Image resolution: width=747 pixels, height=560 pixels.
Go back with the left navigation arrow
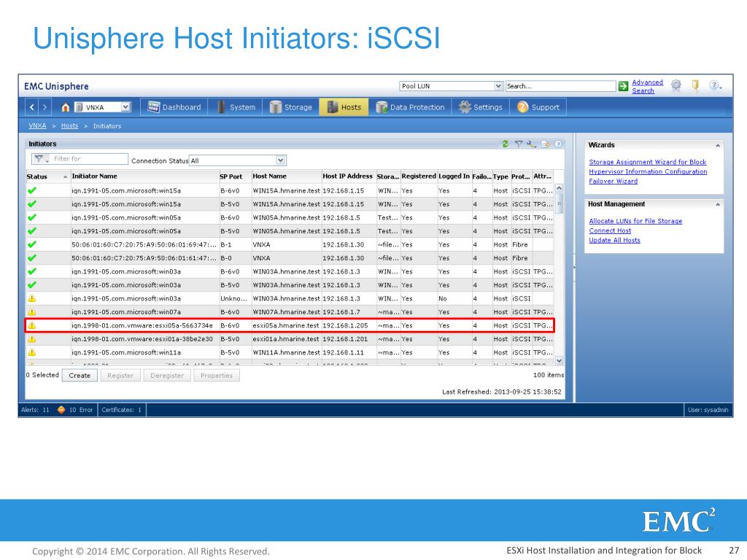pos(32,107)
